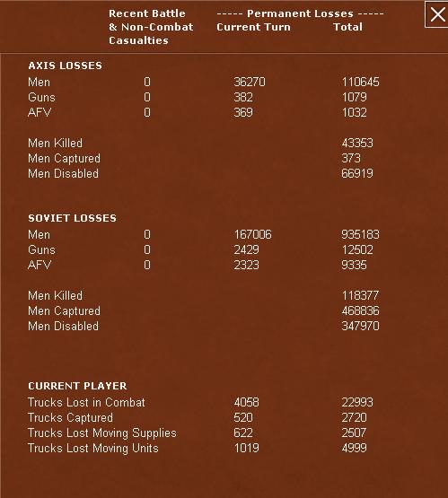Click Soviet Guns current turn 2429

tap(246, 249)
